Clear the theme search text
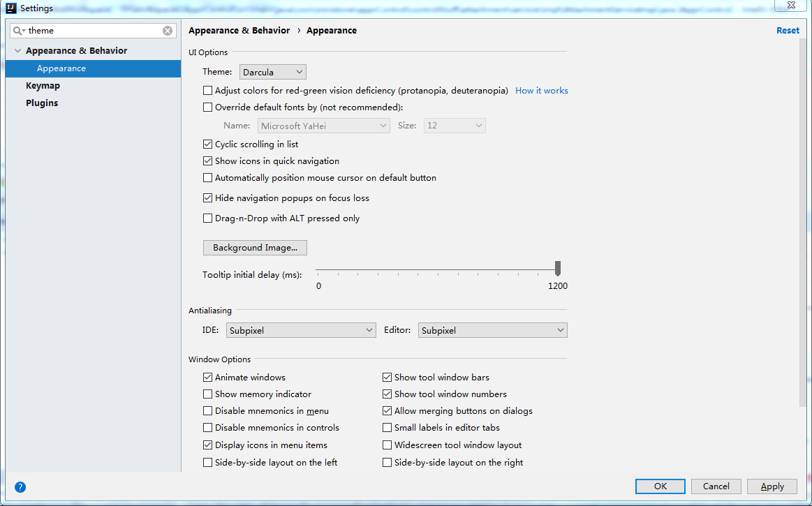This screenshot has width=812, height=506. point(168,31)
